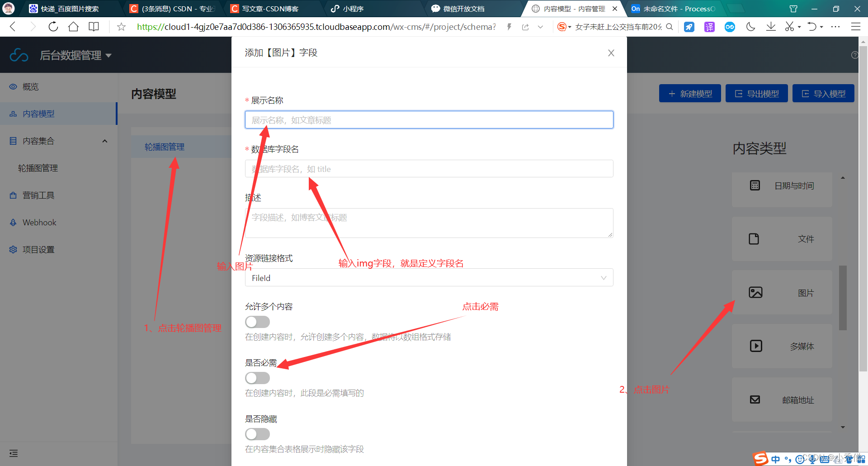The image size is (868, 466).
Task: Focus the display name input field
Action: coord(429,120)
